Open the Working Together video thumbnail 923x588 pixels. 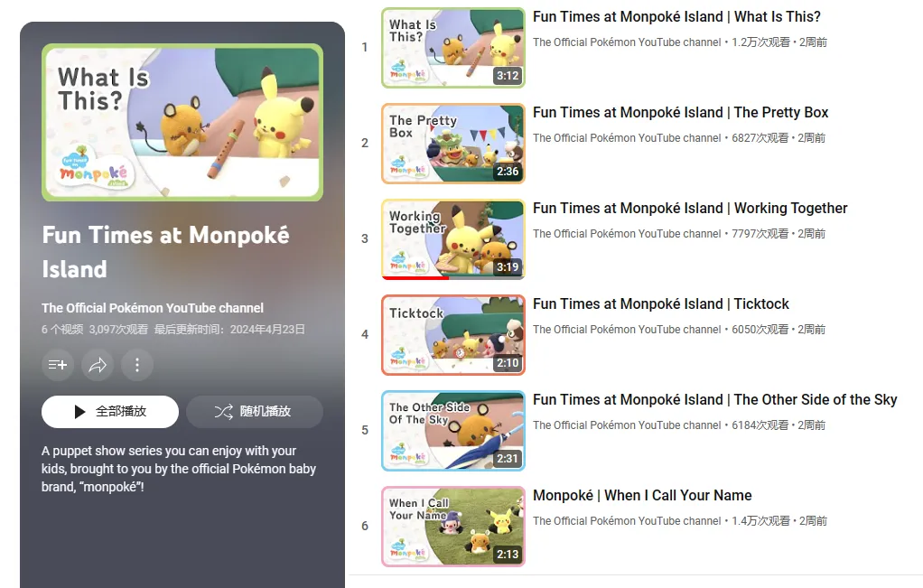453,239
